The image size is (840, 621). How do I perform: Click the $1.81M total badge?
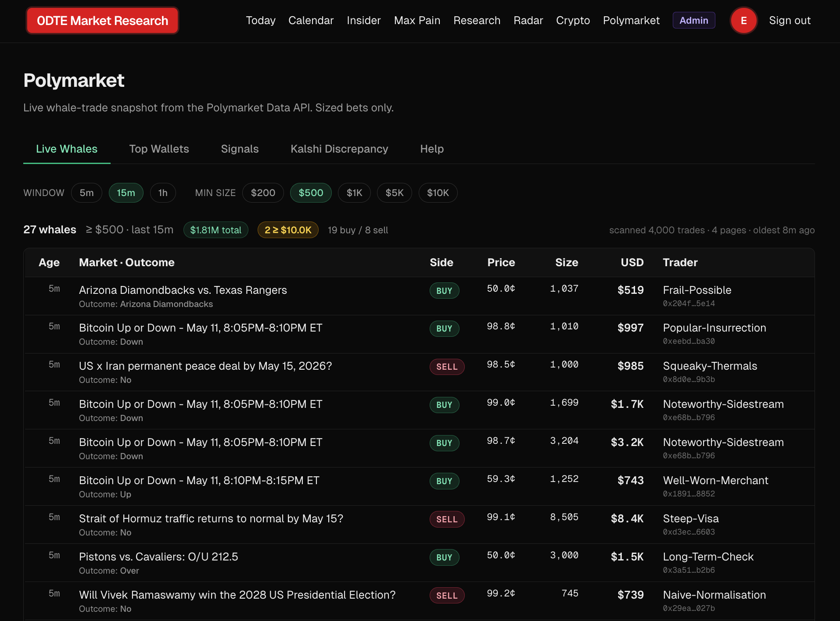click(x=215, y=230)
